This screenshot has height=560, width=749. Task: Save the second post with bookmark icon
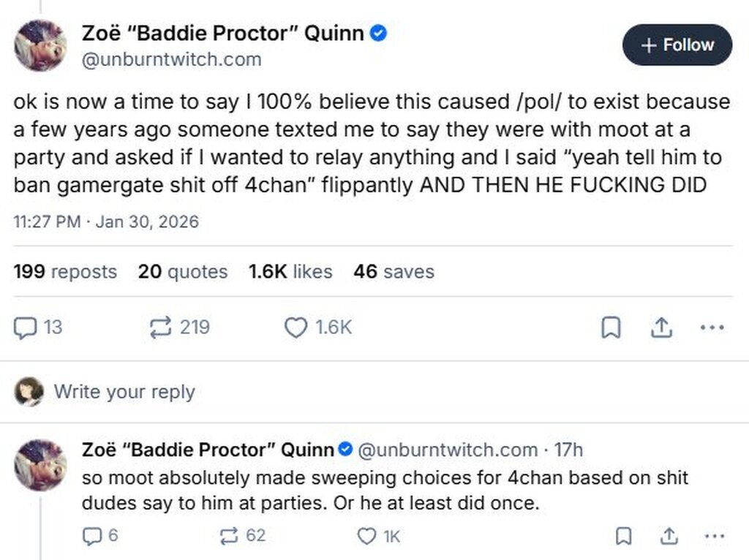[x=622, y=536]
